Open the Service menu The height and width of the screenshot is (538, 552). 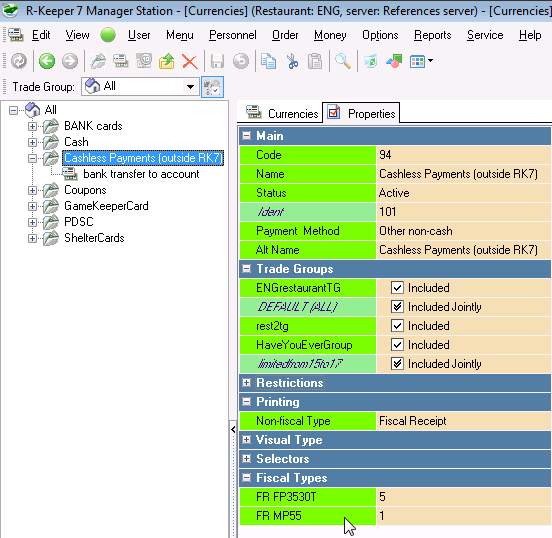pos(485,35)
